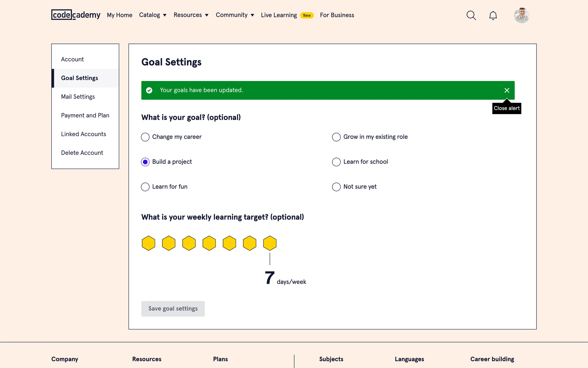Viewport: 588px width, 368px height.
Task: Click the Codecademy logo
Action: coord(76,15)
